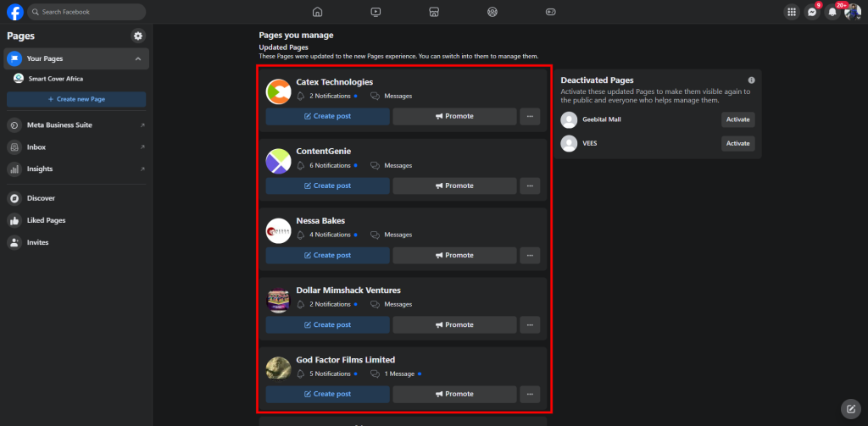Open more options for ContentGenie
Viewport: 868px width, 426px height.
[x=530, y=185]
